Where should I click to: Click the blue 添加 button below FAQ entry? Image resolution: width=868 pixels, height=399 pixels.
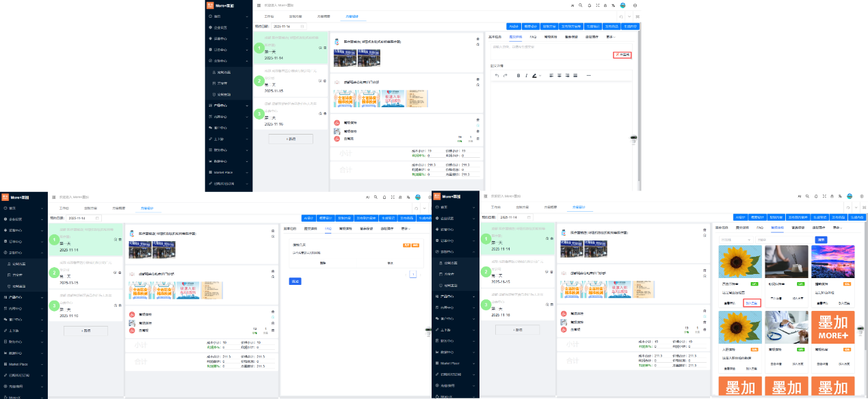click(295, 281)
